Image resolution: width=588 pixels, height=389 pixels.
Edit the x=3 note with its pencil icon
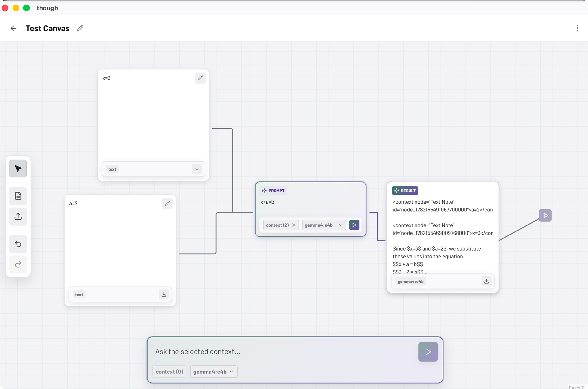coord(201,78)
